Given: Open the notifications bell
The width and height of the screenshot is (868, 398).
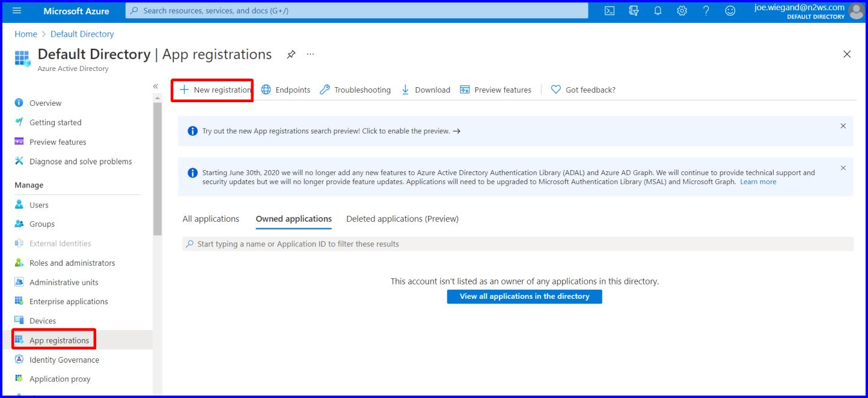Looking at the screenshot, I should click(658, 11).
